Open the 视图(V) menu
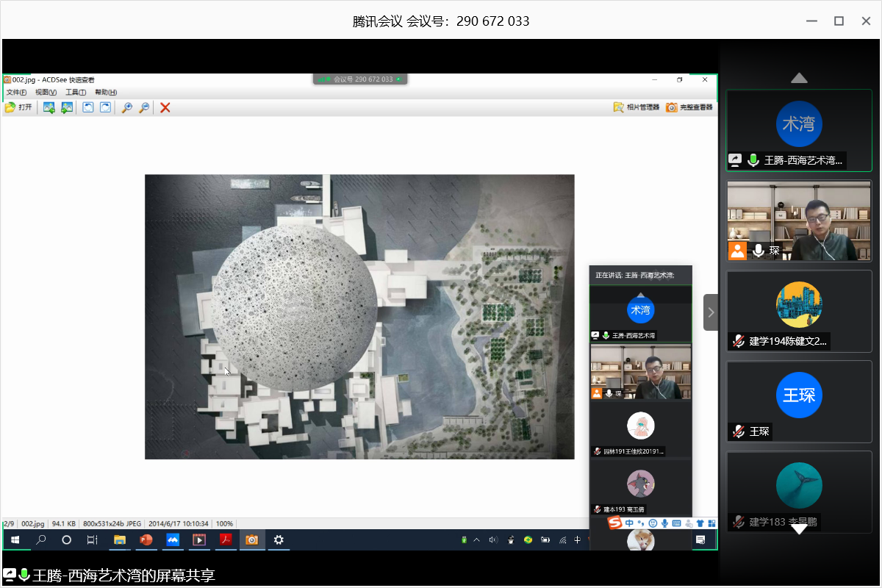 46,92
